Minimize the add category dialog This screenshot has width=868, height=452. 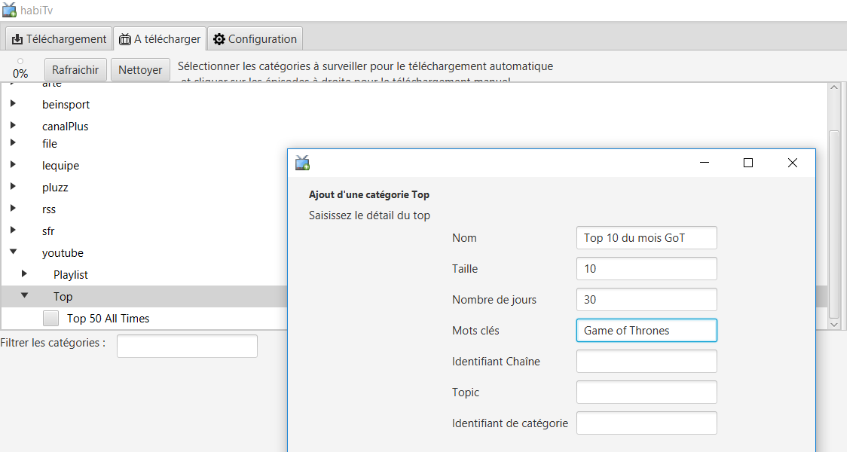tap(704, 163)
